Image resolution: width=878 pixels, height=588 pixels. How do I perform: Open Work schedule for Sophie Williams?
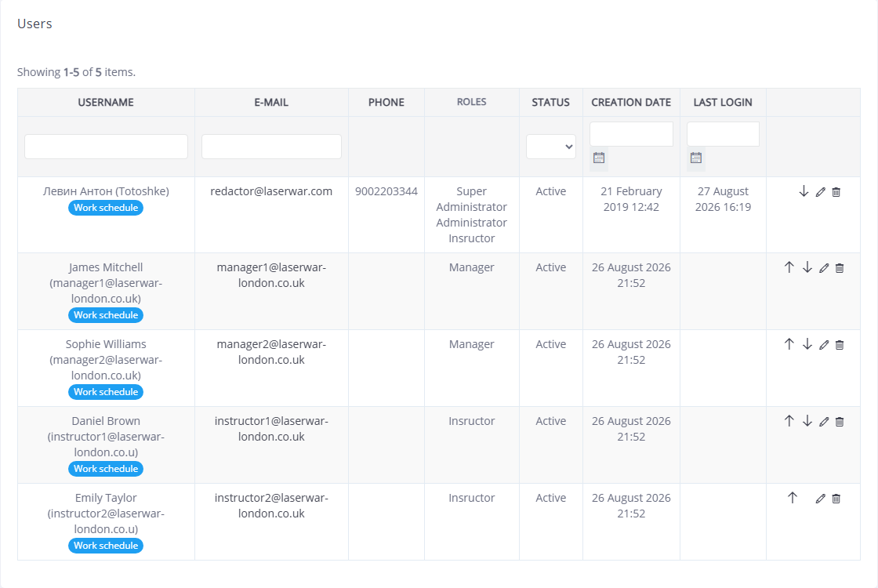[106, 392]
